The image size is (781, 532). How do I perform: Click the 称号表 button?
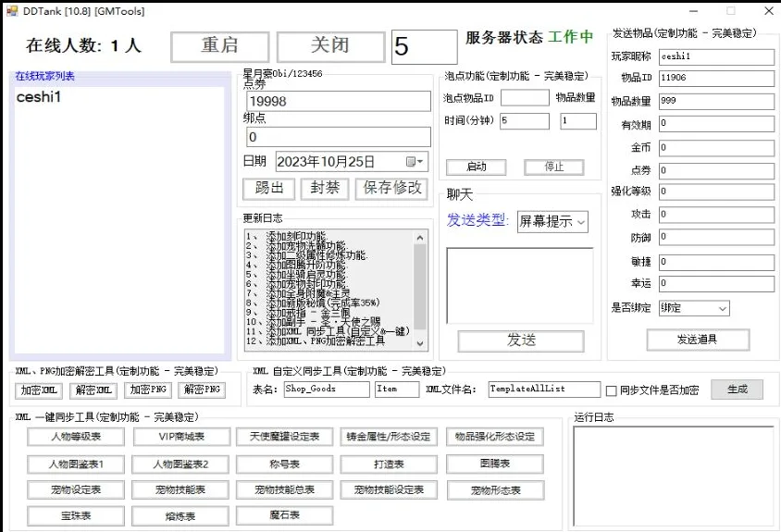click(x=284, y=464)
